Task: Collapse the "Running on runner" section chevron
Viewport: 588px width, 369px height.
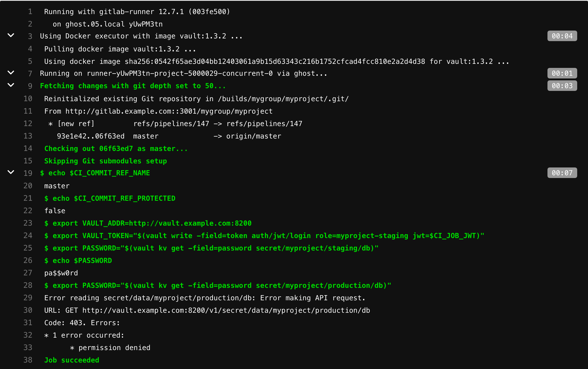Action: (x=11, y=73)
